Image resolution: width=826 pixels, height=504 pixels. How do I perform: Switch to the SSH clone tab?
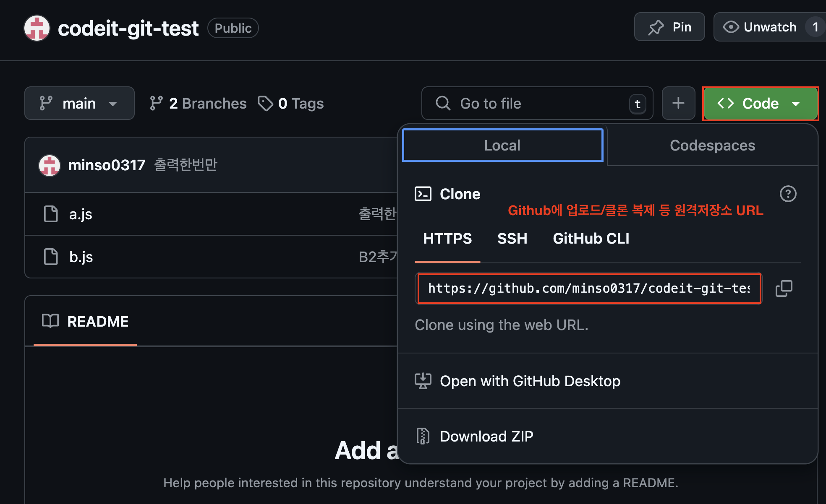coord(512,238)
